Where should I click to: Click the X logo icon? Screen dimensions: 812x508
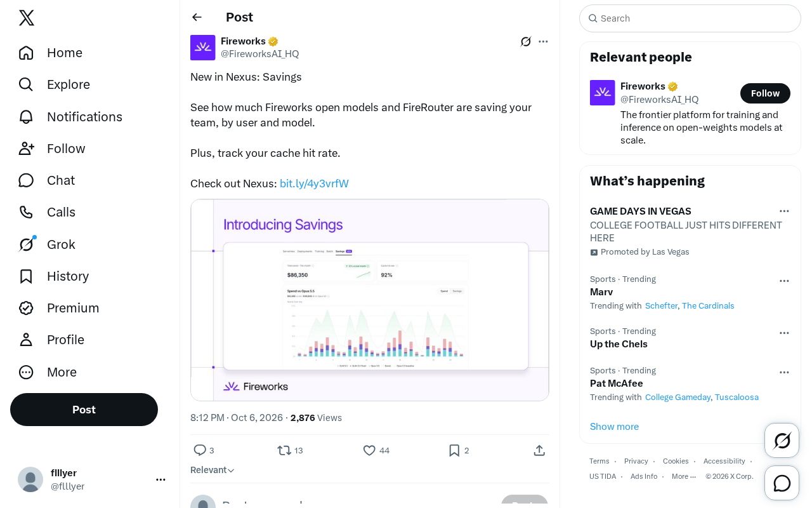(27, 18)
